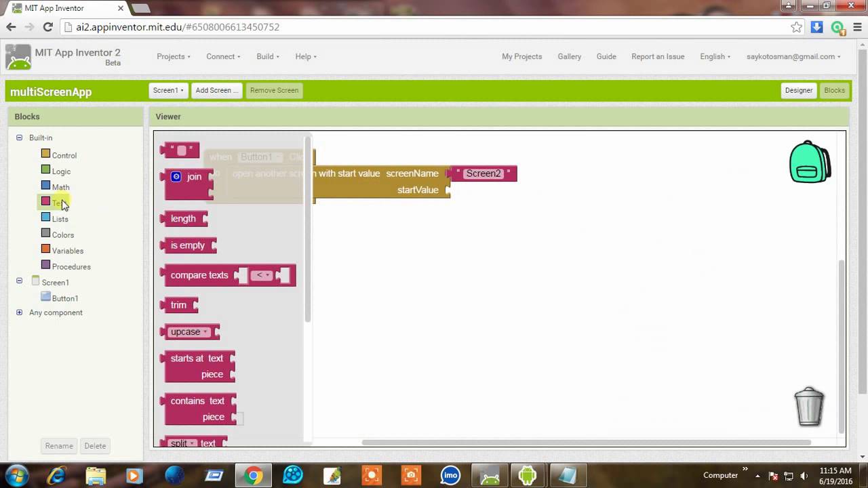Open the Chrome menu hamburger icon
The width and height of the screenshot is (868, 488).
[x=857, y=27]
